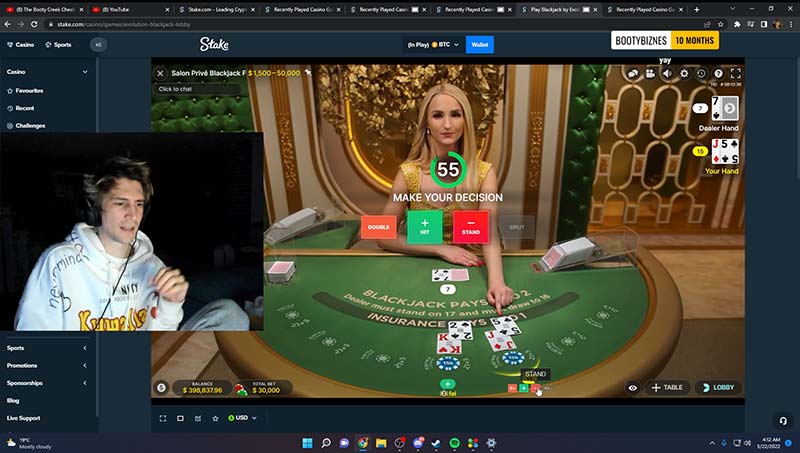This screenshot has width=800, height=453.
Task: Switch to the Sports section
Action: (x=58, y=45)
